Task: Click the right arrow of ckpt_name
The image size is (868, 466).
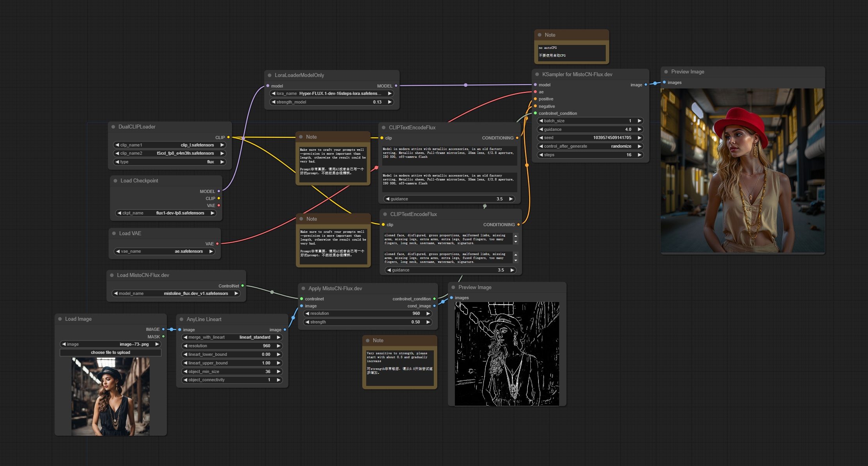Action: click(213, 213)
